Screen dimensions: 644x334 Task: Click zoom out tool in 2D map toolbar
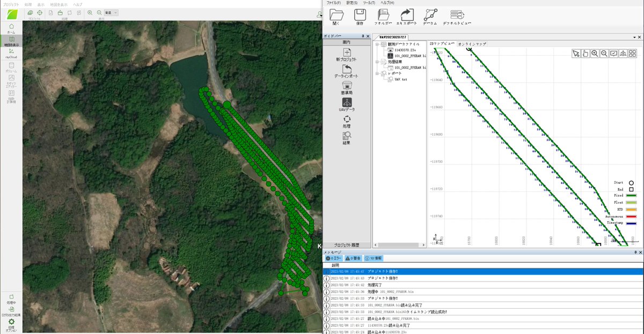[604, 54]
